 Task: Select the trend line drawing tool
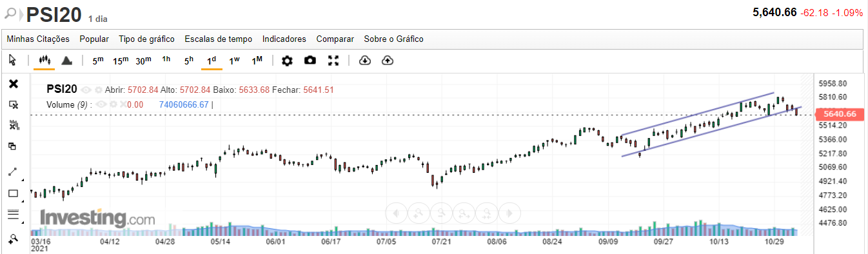(13, 171)
